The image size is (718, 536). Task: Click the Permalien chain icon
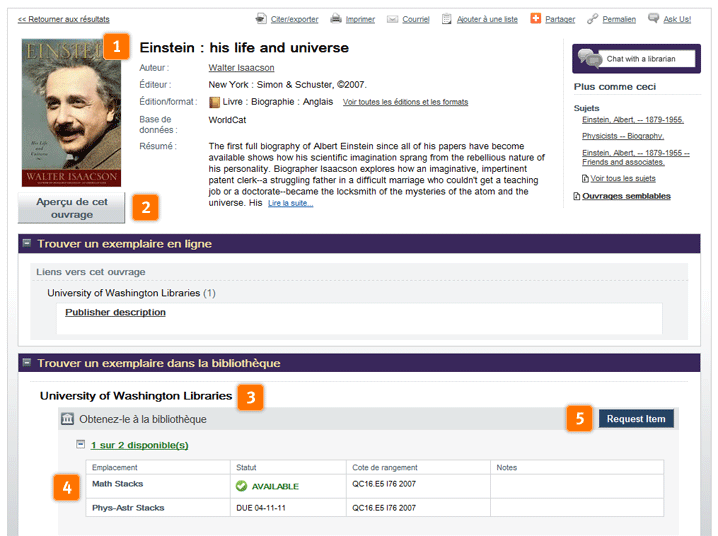coord(593,18)
